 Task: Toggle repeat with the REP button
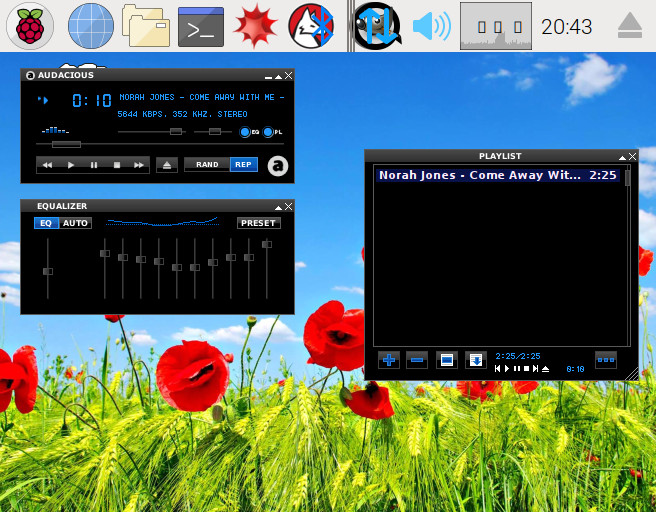coord(243,165)
